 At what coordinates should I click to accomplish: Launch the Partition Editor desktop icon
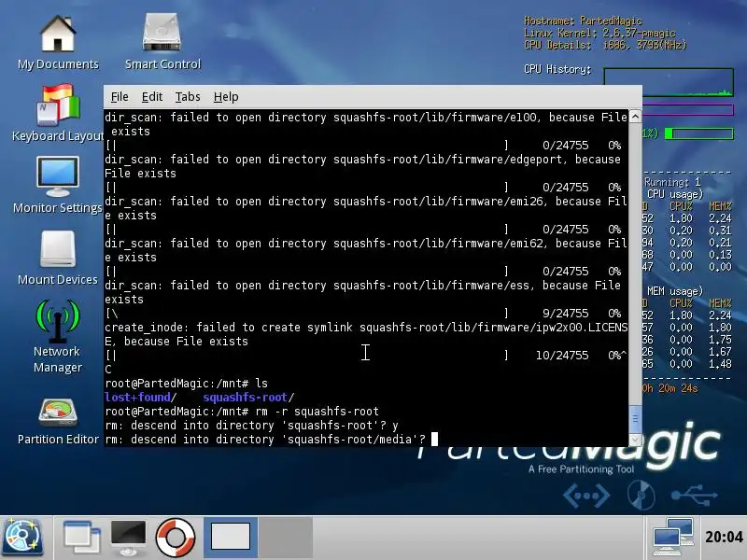coord(58,422)
